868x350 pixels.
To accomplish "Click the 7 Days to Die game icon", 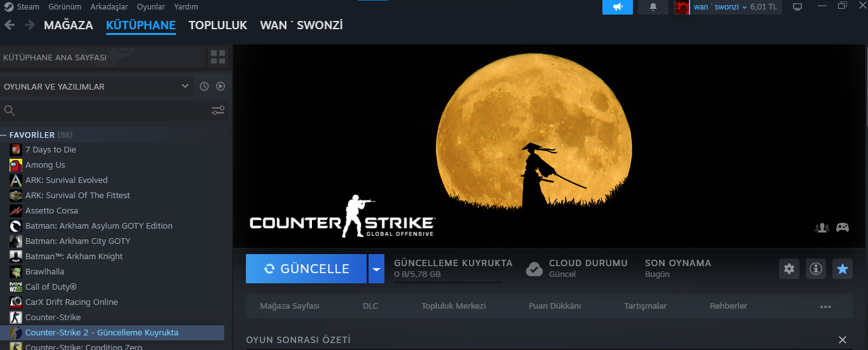I will [x=16, y=150].
